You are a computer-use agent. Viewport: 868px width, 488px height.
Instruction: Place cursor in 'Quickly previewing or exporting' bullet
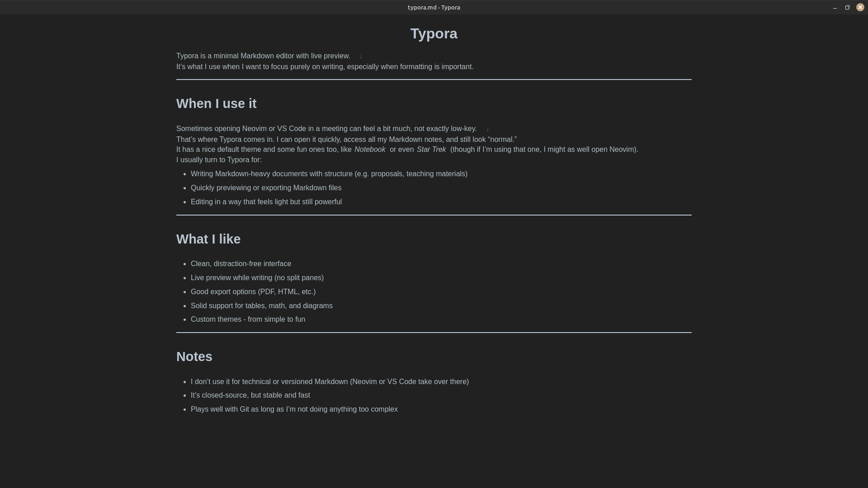266,188
